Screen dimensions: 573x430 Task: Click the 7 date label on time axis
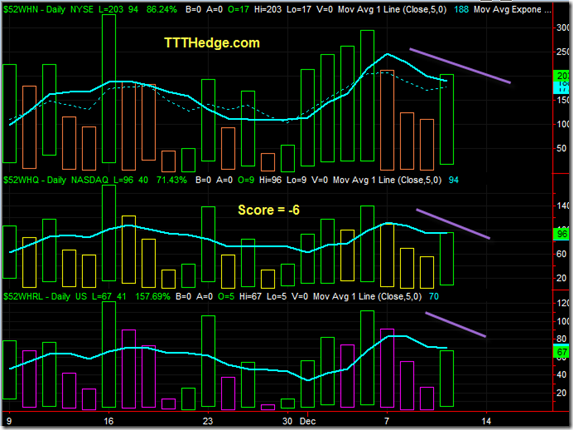point(387,421)
